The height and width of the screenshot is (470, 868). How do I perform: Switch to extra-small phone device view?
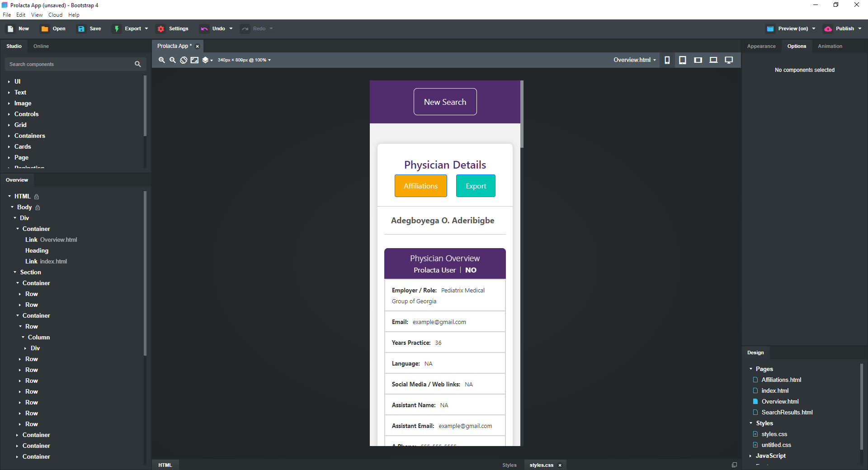667,60
